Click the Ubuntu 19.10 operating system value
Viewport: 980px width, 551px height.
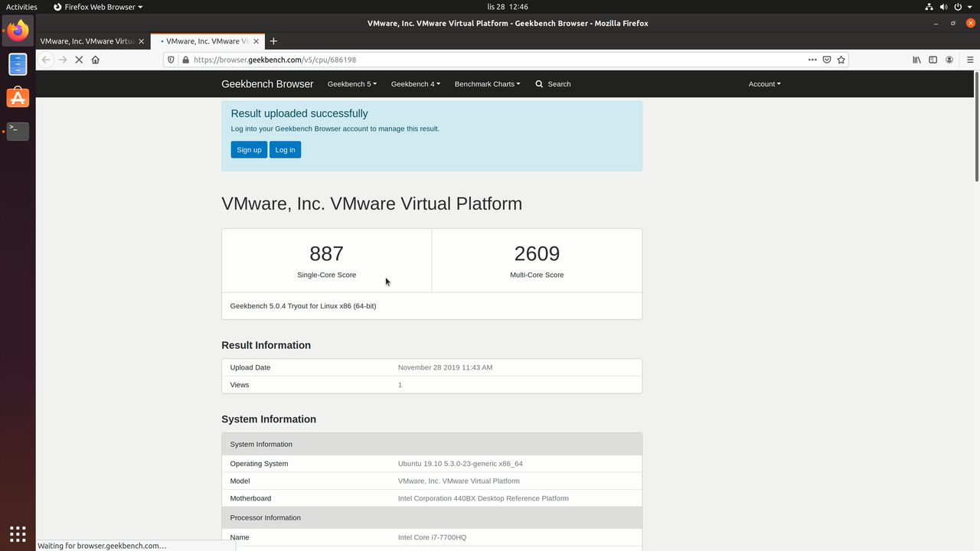click(460, 464)
